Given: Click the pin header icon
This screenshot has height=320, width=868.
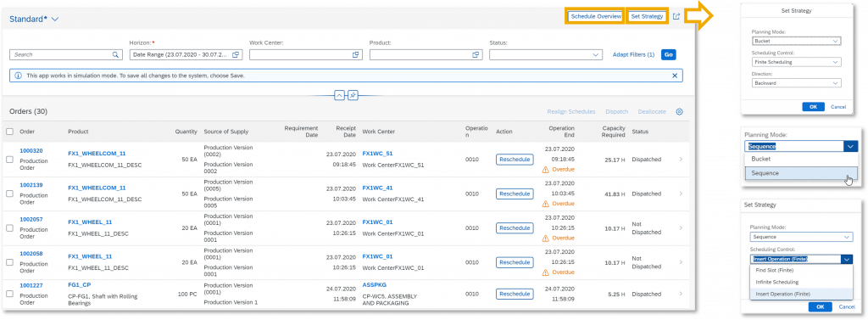Looking at the screenshot, I should (353, 95).
